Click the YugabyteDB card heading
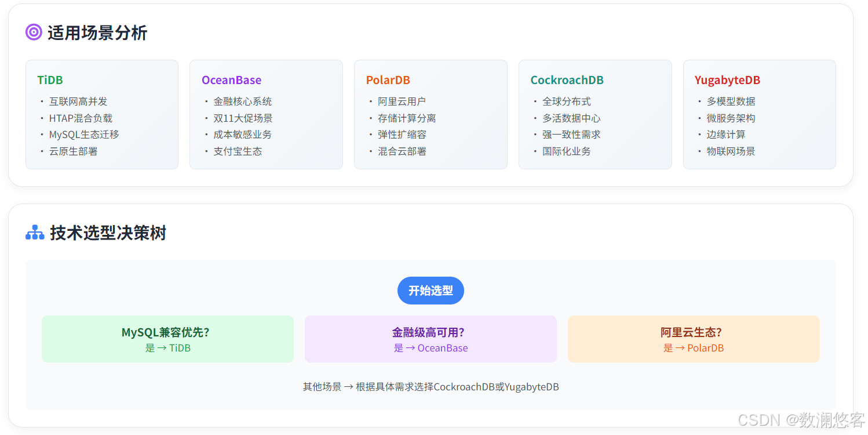The height and width of the screenshot is (435, 868). click(x=727, y=80)
